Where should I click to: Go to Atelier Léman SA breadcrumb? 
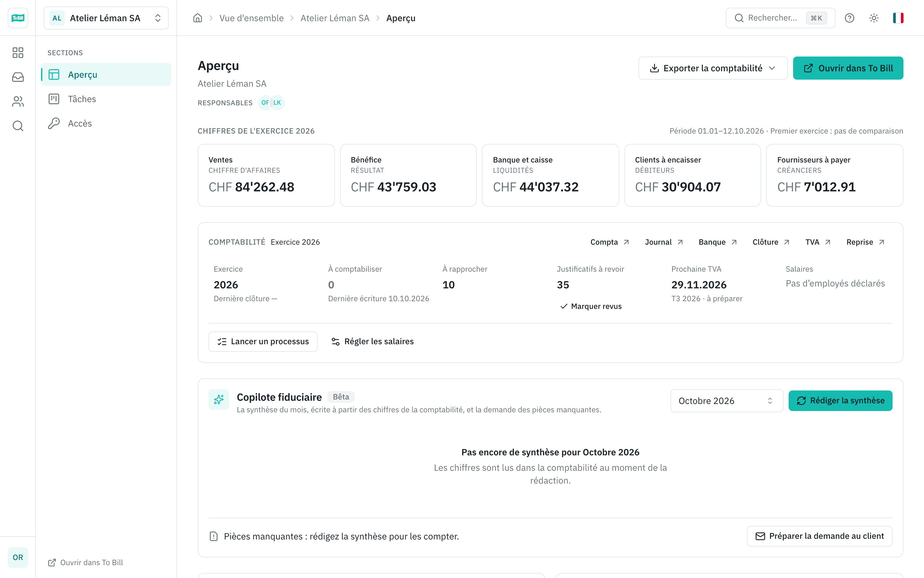tap(335, 18)
